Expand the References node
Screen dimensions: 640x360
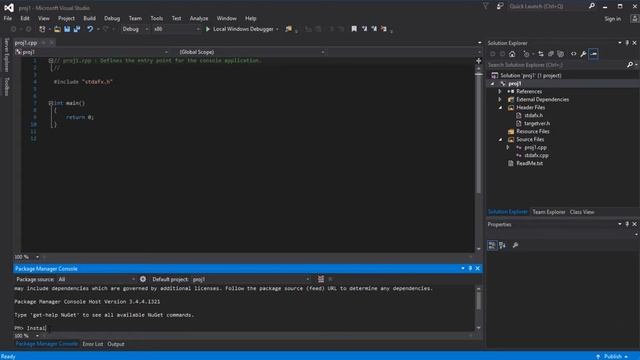[500, 91]
